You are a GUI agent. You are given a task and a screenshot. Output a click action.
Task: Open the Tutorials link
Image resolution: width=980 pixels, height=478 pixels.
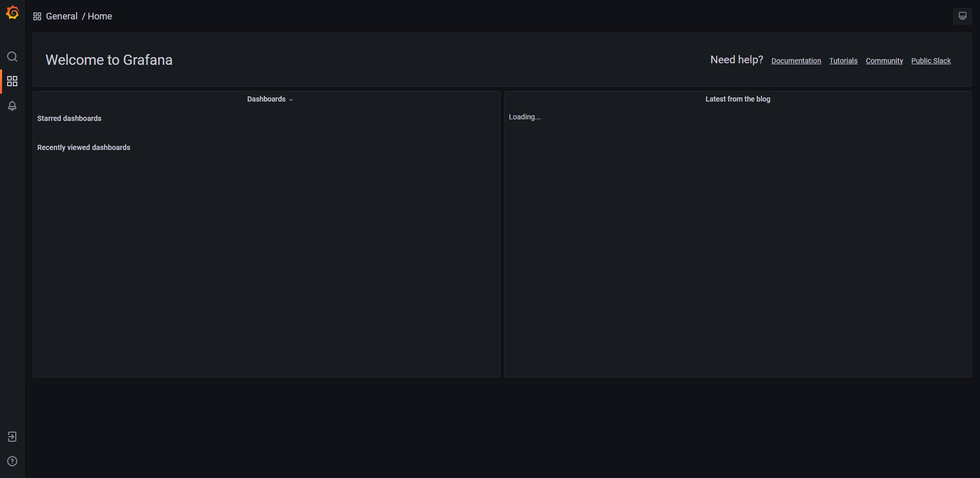pos(843,61)
